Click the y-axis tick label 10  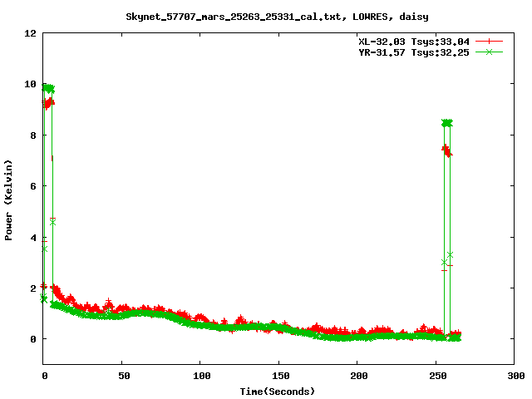click(x=31, y=84)
